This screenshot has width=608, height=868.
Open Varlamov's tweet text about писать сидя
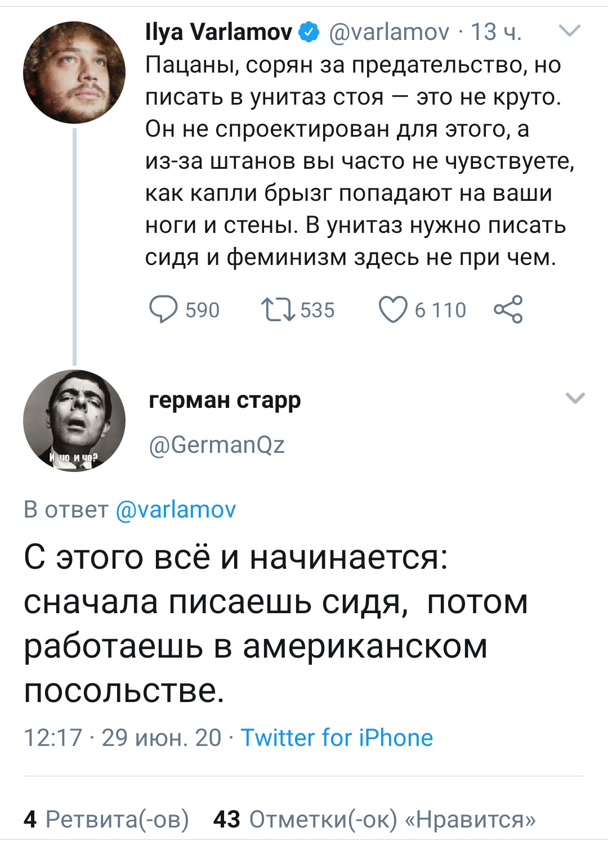(x=360, y=161)
